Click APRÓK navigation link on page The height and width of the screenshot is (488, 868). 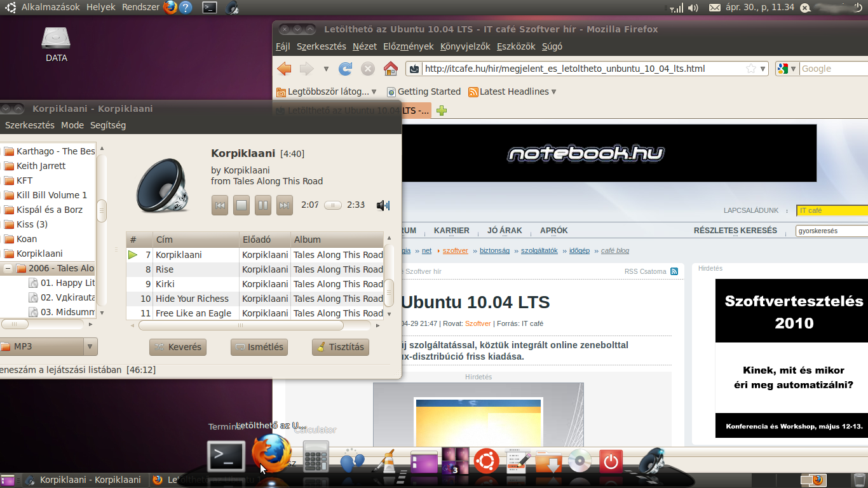pos(554,231)
